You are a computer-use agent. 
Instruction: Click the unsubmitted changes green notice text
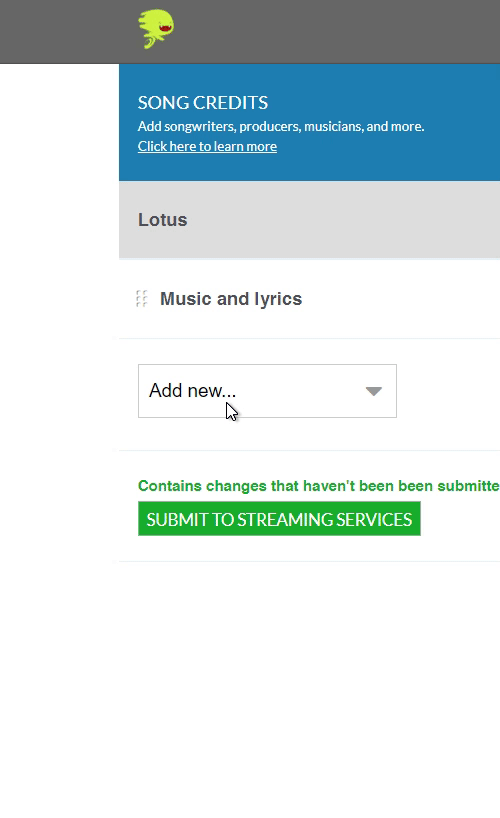318,486
